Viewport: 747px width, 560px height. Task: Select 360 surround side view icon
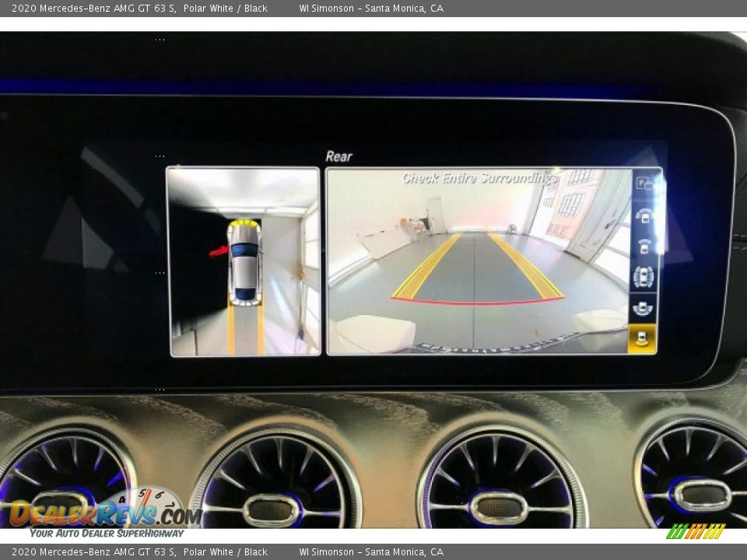(x=644, y=277)
